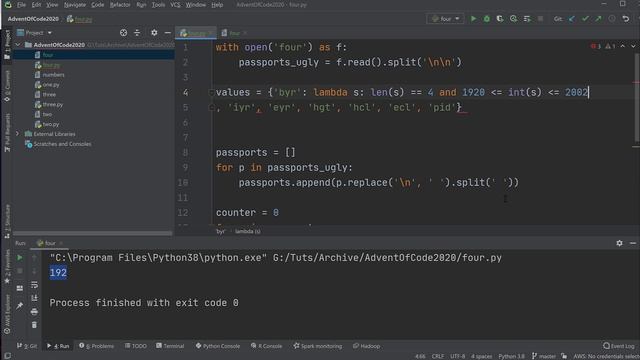Click scroll to end icon in Run console

click(34, 298)
